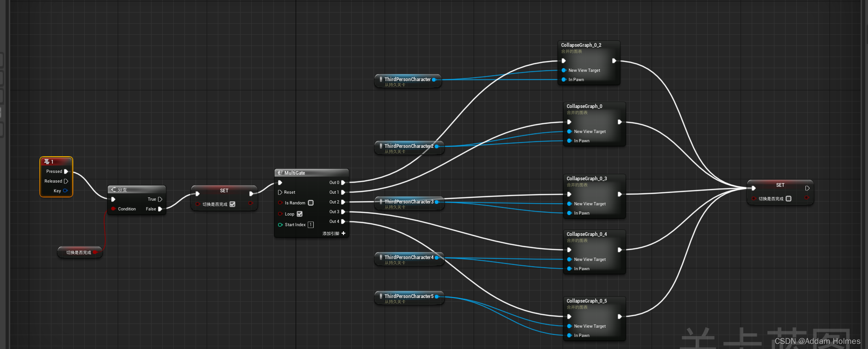Click New View Target pin on CollapseGraph_0

569,132
